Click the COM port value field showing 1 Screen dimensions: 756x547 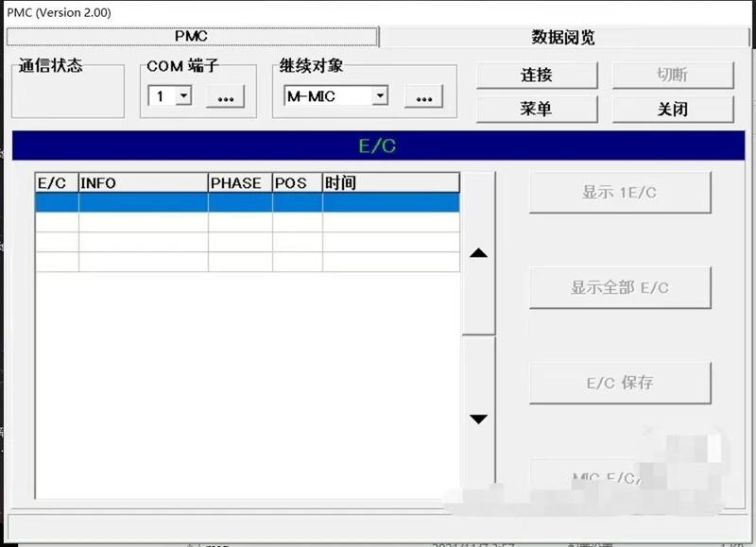click(163, 95)
